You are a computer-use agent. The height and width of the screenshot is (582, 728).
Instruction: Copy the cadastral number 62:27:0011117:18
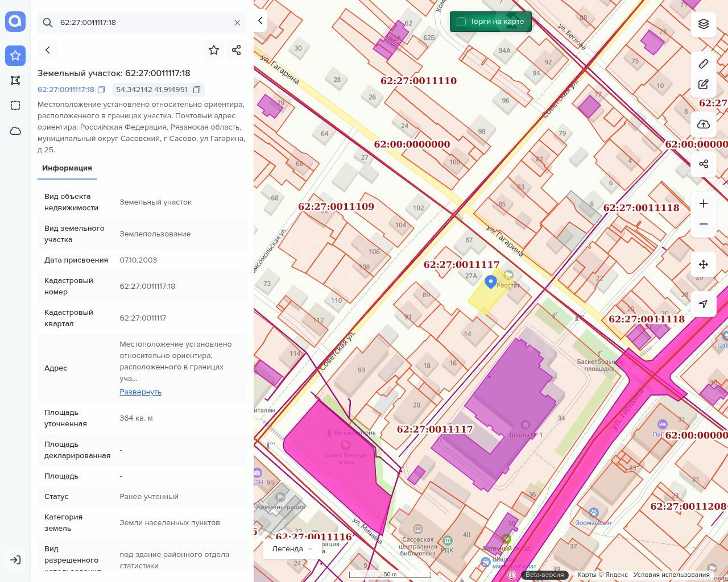pos(101,90)
